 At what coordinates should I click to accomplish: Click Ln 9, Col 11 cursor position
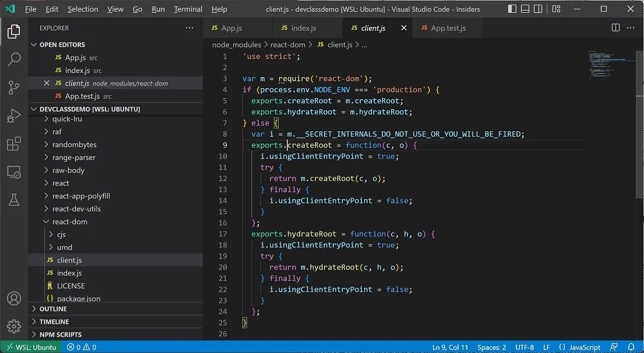(x=450, y=347)
